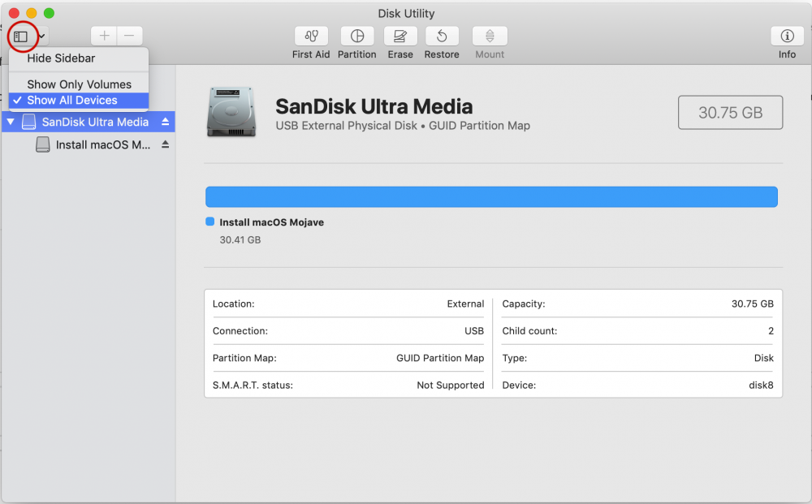Select checked Show All Devices option

pyautogui.click(x=79, y=101)
